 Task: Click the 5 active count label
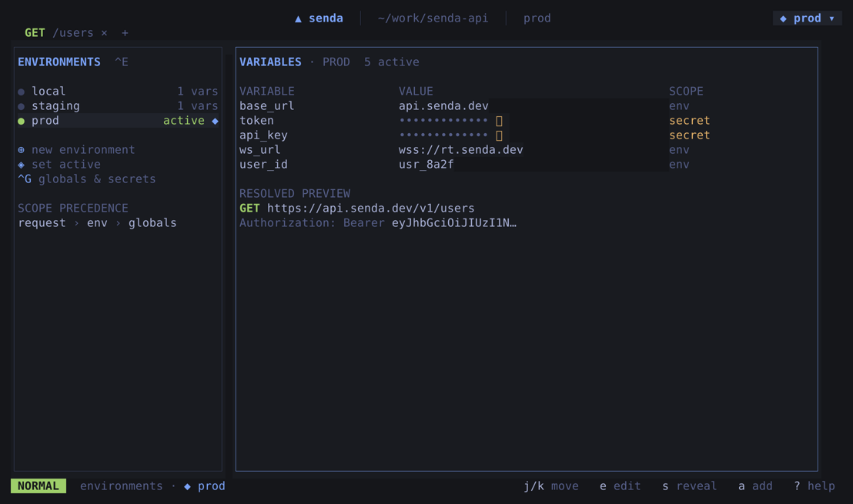(x=392, y=62)
